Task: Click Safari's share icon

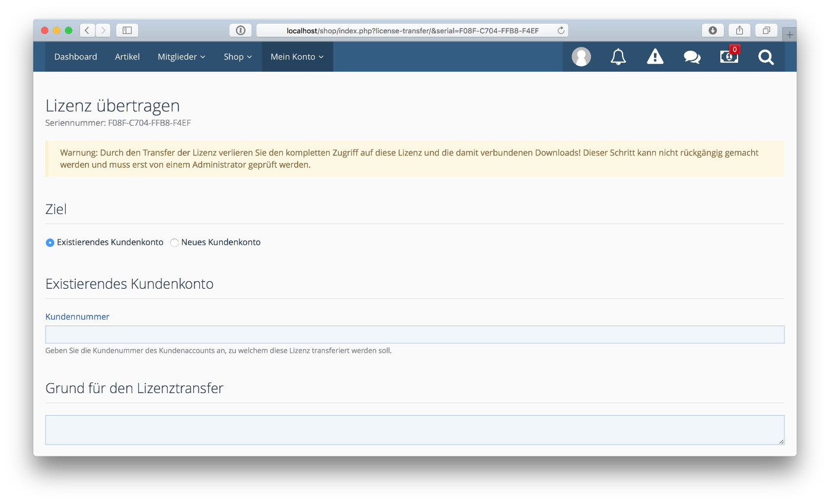Action: 739,30
